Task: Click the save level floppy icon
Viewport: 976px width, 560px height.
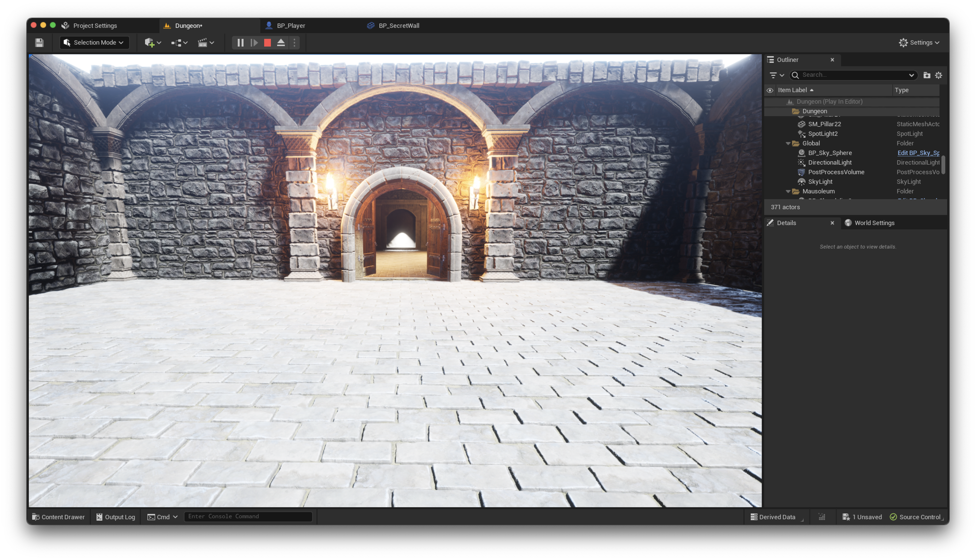Action: 39,43
